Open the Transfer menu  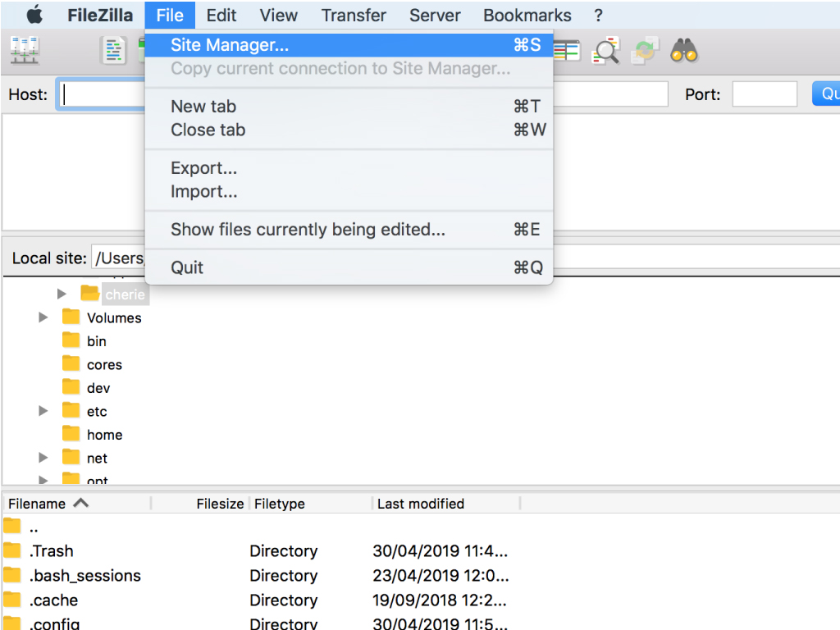[354, 15]
